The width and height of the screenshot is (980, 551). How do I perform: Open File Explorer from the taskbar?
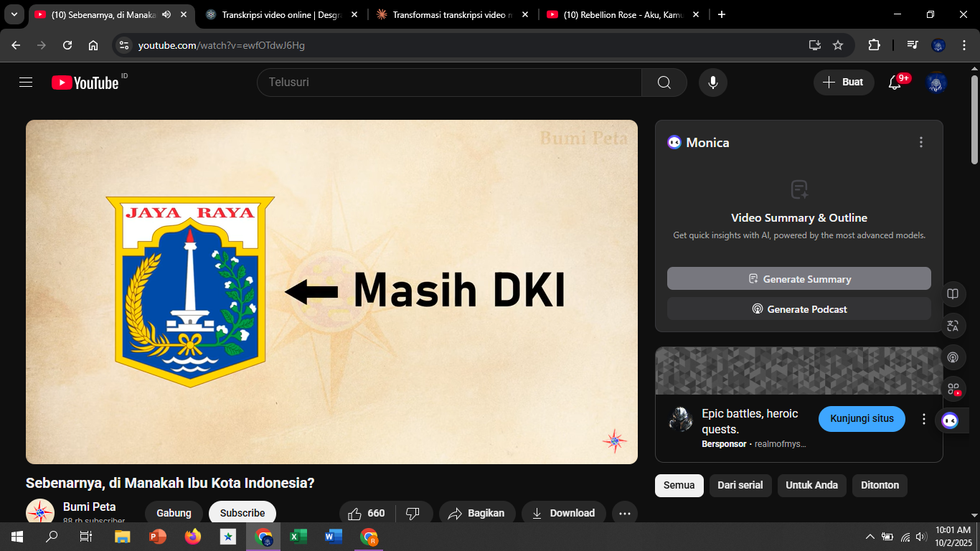(x=122, y=536)
